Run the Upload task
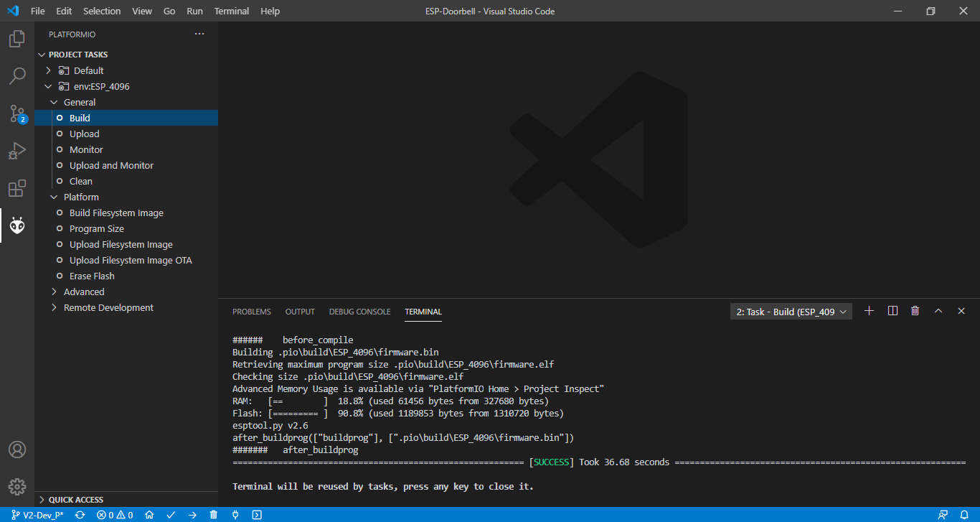This screenshot has width=980, height=522. pos(126,134)
